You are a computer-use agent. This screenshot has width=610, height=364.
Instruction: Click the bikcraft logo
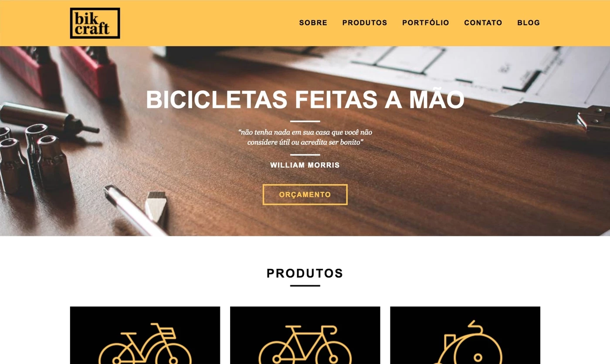(x=95, y=23)
